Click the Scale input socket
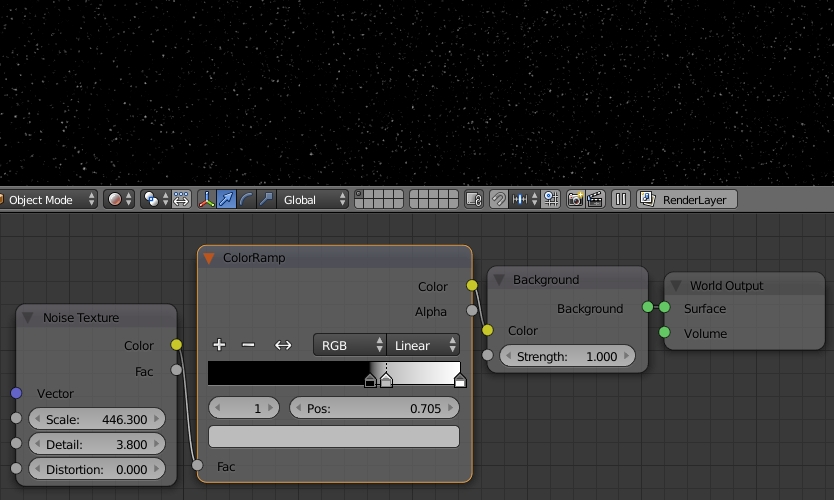 tap(16, 418)
